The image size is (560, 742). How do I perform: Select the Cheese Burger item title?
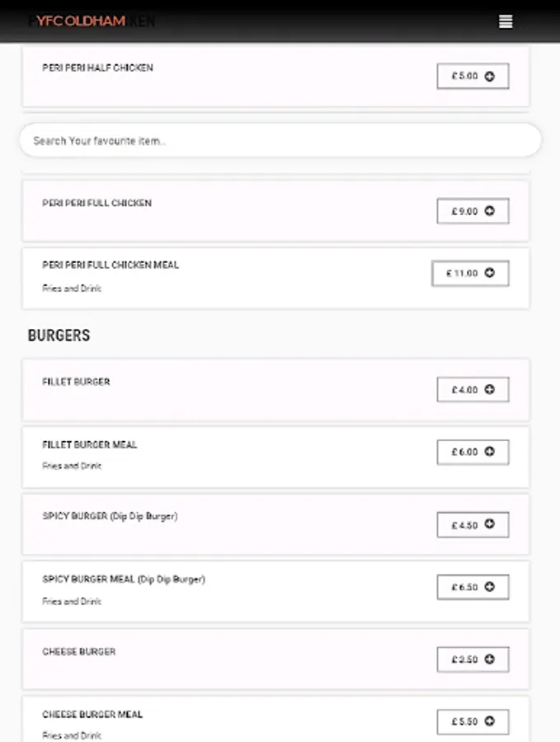(x=79, y=651)
